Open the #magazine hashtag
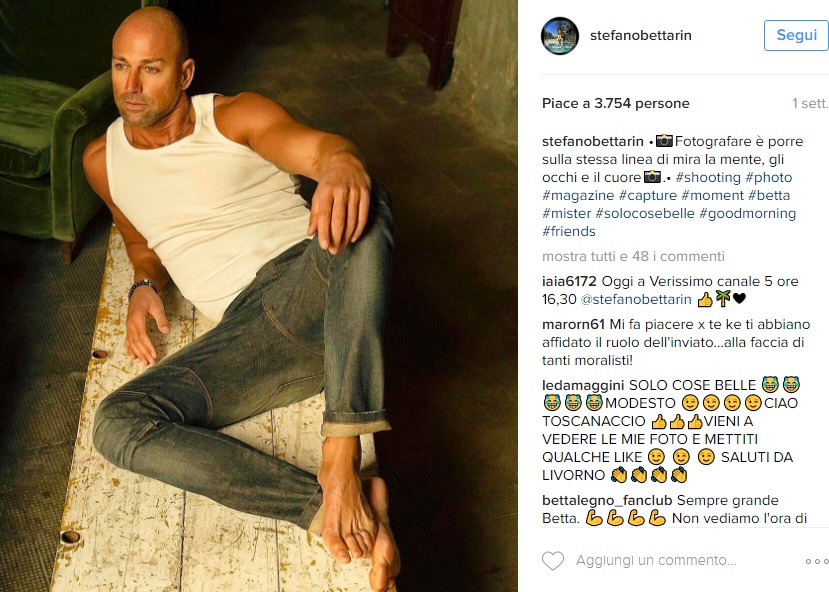Viewport: 829px width, 592px height. point(578,196)
